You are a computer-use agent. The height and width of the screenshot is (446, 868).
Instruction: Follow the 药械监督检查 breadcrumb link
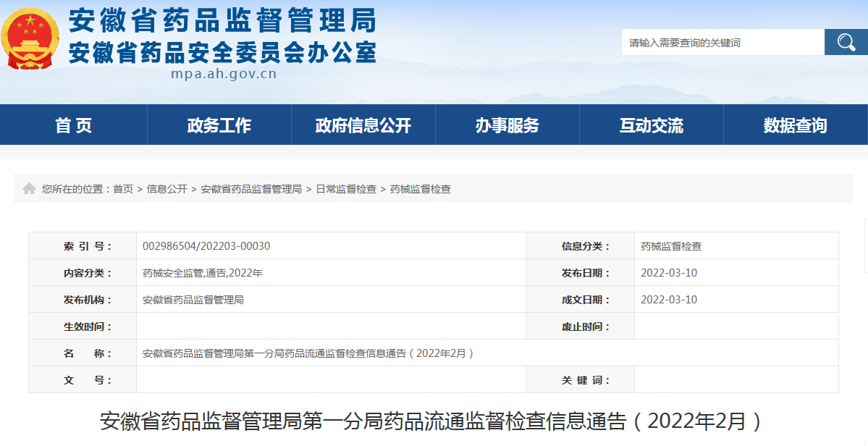pos(421,189)
